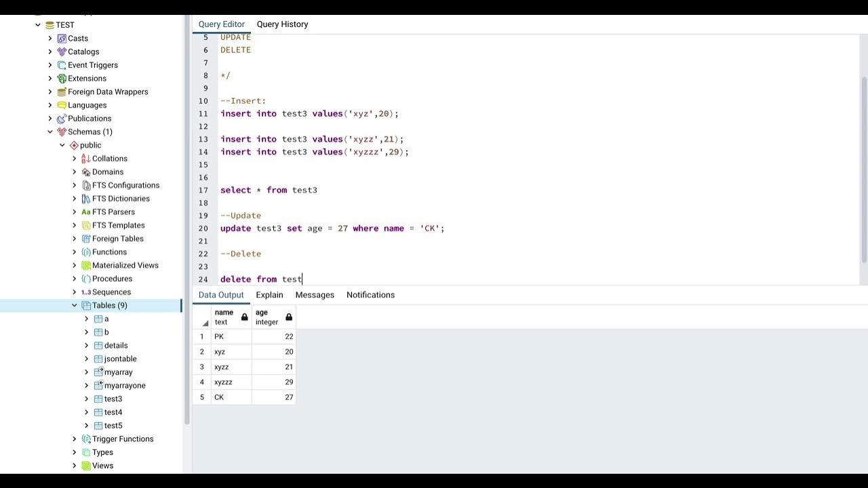Click the FTS Templates icon
This screenshot has width=868, height=488.
pos(86,225)
